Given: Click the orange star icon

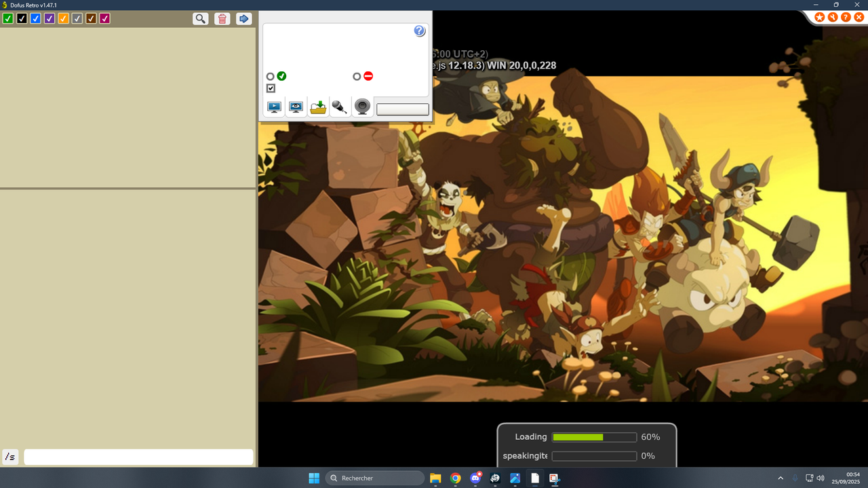Looking at the screenshot, I should coord(820,17).
